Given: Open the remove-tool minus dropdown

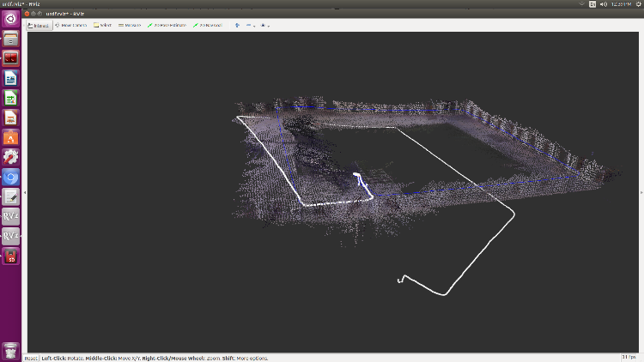Looking at the screenshot, I should 250,26.
